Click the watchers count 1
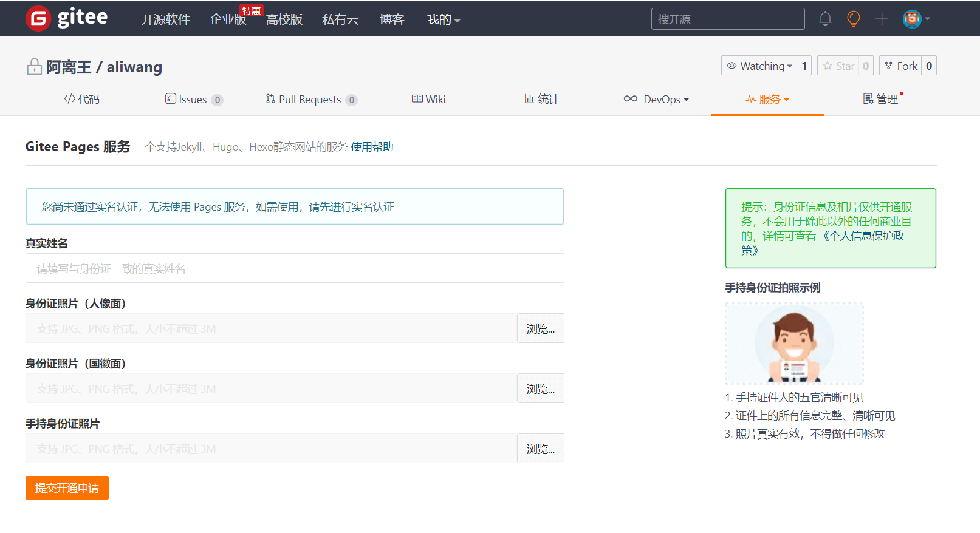 coord(804,66)
